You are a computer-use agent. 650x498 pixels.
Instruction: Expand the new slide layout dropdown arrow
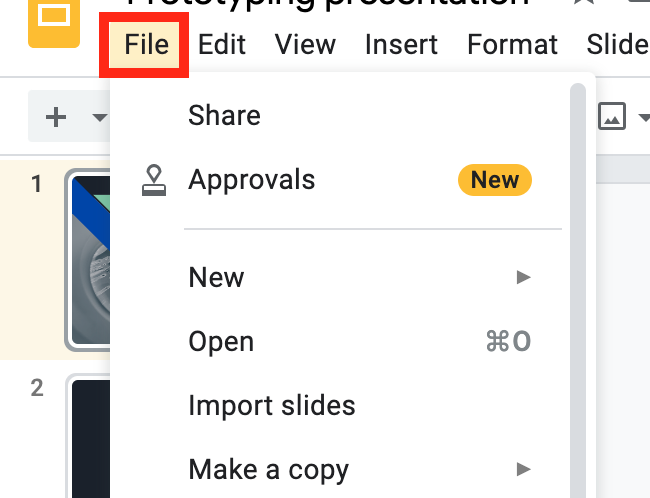(99, 117)
